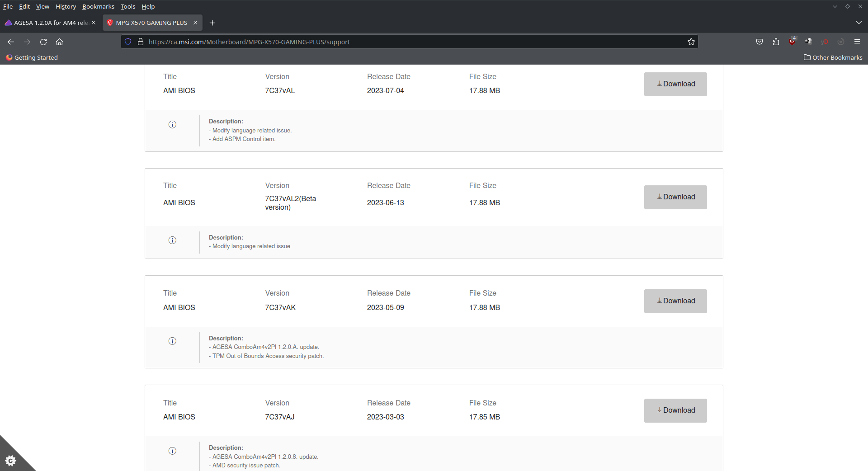This screenshot has width=868, height=471.
Task: Download BIOS version 7C37vAK
Action: (x=675, y=301)
